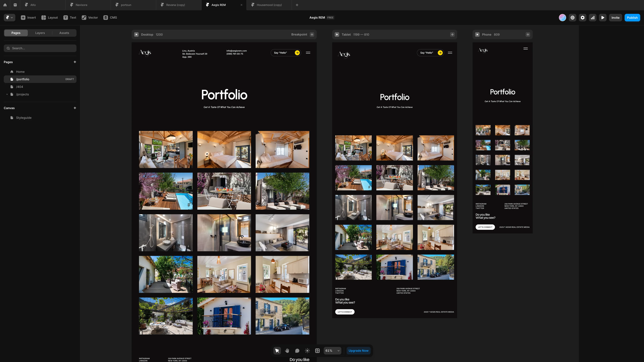Open the comments tool

click(297, 351)
